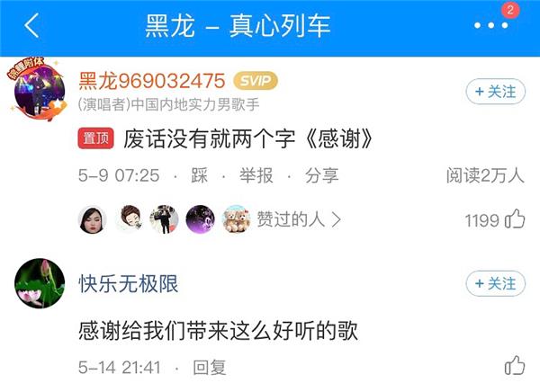540x392 pixels.
Task: Follow 快乐无极限 with the 关注 button
Action: [496, 283]
